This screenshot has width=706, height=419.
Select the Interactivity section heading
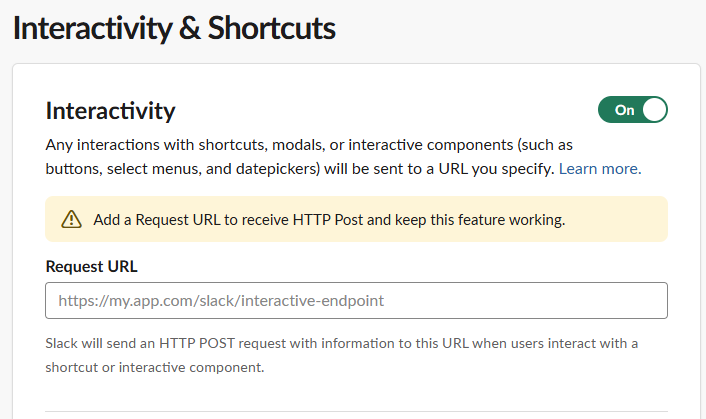pyautogui.click(x=110, y=111)
